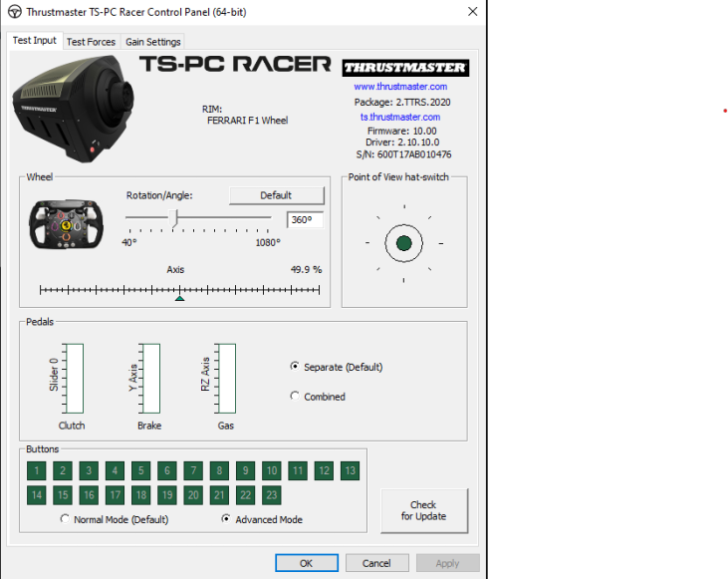The image size is (728, 579).
Task: Click button indicator 4
Action: point(115,470)
